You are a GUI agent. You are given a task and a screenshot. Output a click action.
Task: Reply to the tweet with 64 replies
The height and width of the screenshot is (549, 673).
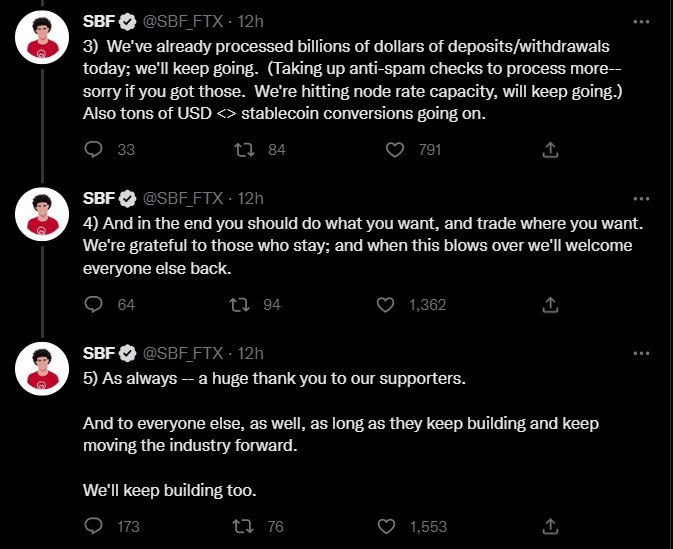pyautogui.click(x=93, y=304)
